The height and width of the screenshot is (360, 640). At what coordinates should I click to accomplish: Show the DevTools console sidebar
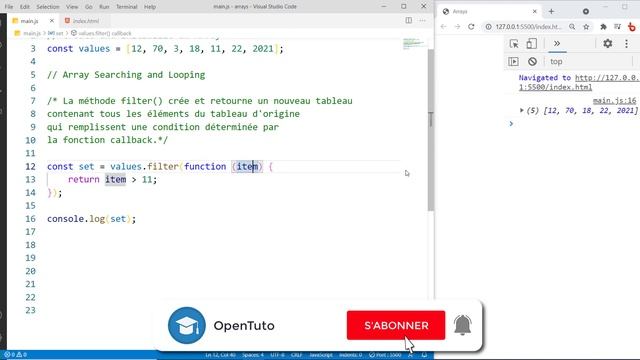click(x=513, y=62)
